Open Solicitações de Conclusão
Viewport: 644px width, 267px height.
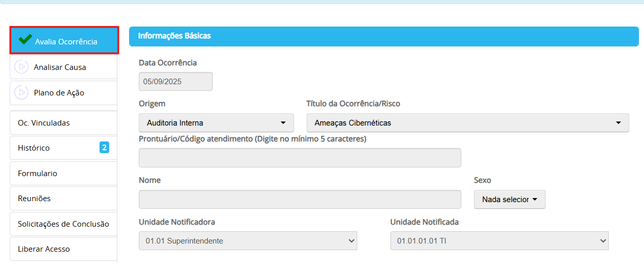(x=63, y=224)
